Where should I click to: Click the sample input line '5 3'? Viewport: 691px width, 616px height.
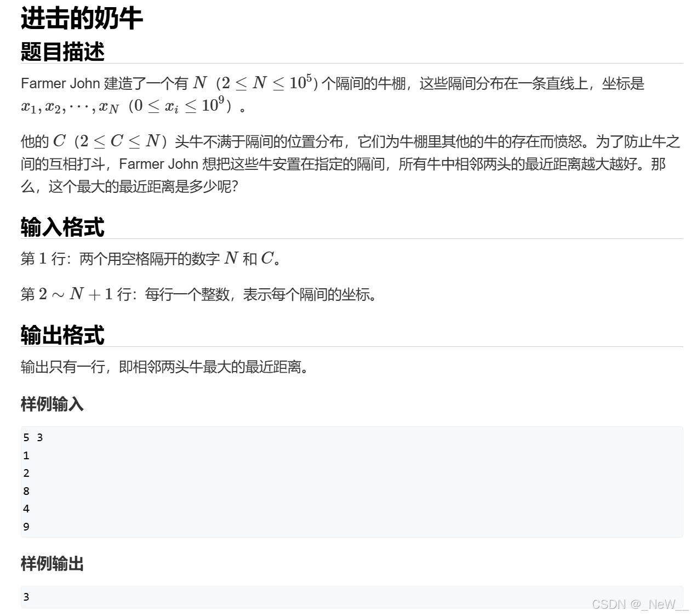(x=33, y=437)
